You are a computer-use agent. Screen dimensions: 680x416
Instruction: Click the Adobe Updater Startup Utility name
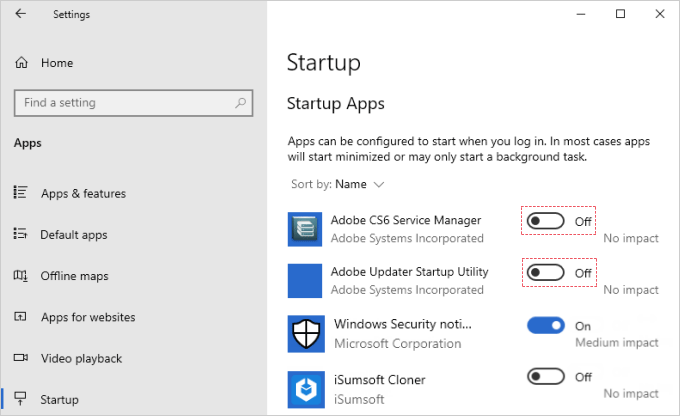[x=409, y=272]
